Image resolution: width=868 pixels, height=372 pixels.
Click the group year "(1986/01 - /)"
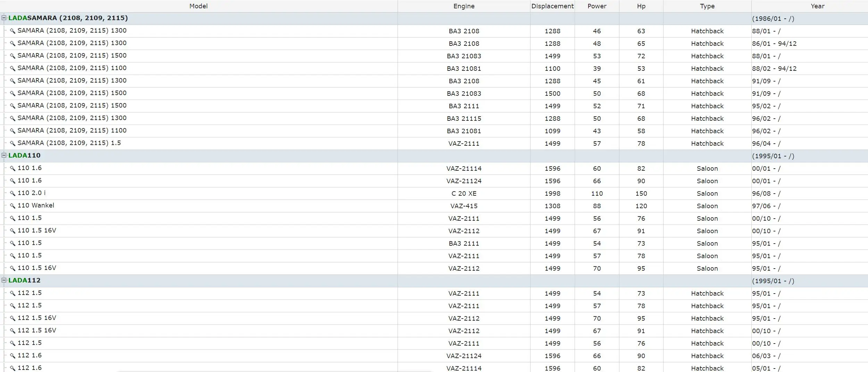773,19
